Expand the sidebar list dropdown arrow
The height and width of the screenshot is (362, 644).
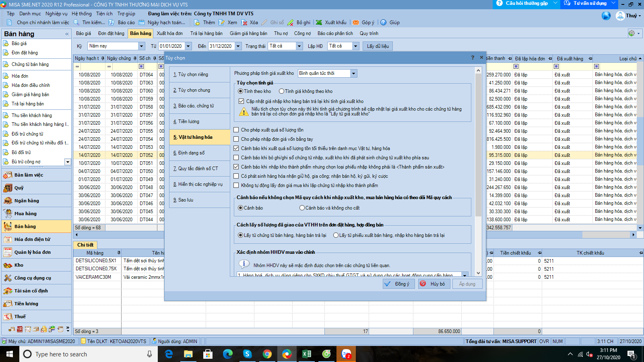pos(68,162)
